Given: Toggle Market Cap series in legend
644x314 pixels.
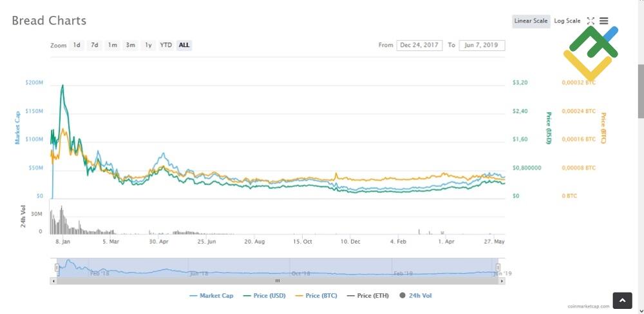Looking at the screenshot, I should click(211, 295).
